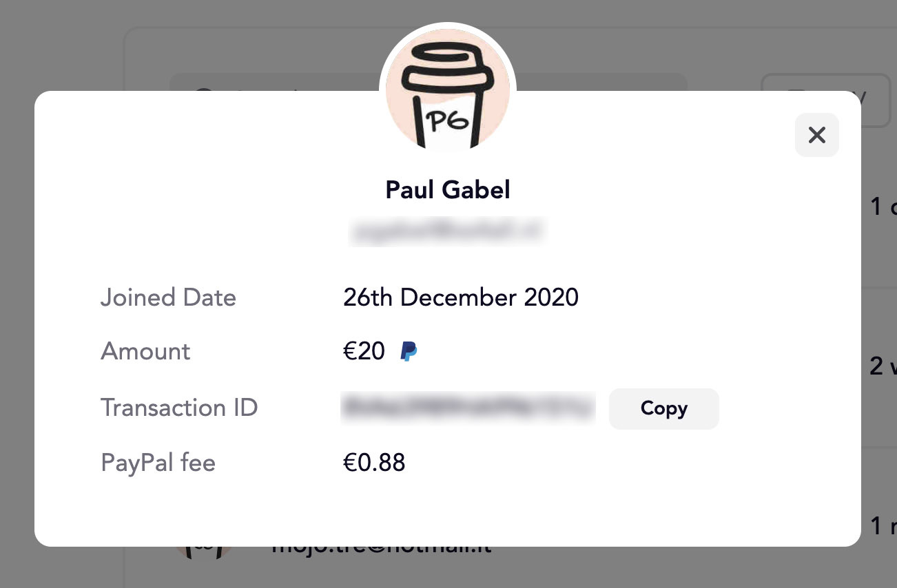This screenshot has width=897, height=588.
Task: Select the €20 amount value
Action: tap(364, 351)
